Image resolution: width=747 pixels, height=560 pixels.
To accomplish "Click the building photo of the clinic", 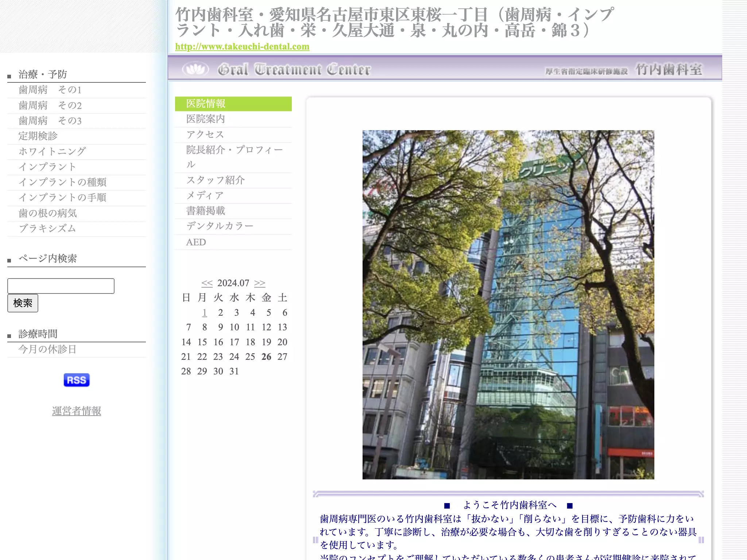I will (508, 304).
